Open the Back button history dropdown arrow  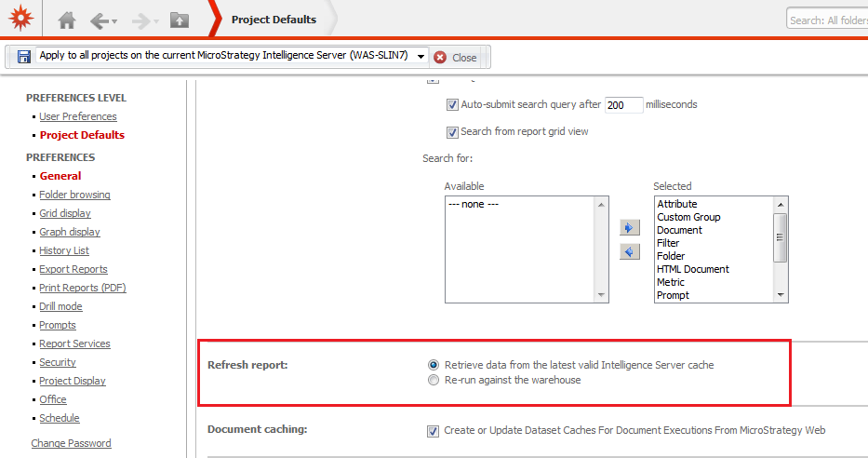click(114, 21)
